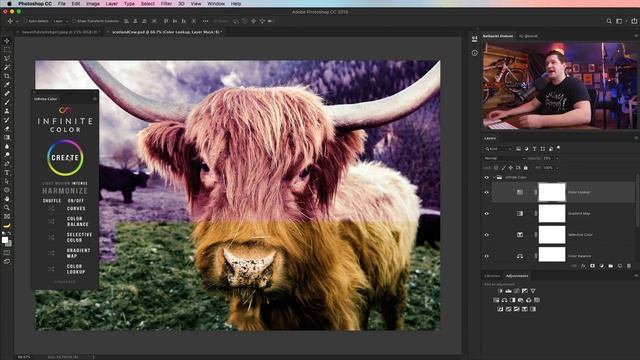Open the Filter menu
The height and width of the screenshot is (360, 640).
coord(166,4)
